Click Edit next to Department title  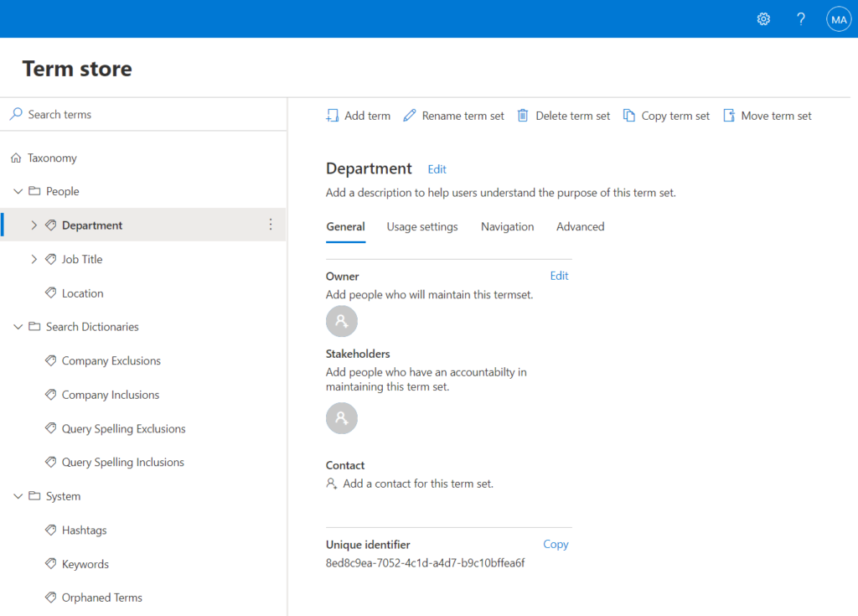pos(437,169)
